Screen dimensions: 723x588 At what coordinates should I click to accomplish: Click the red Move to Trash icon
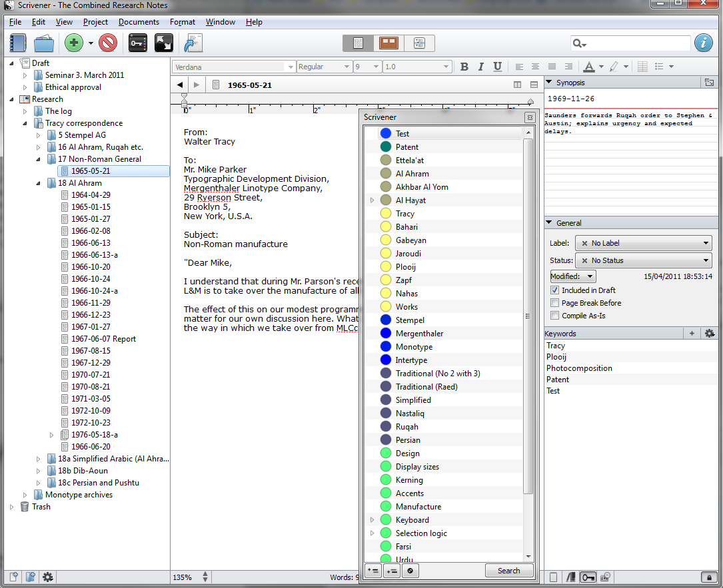[108, 43]
